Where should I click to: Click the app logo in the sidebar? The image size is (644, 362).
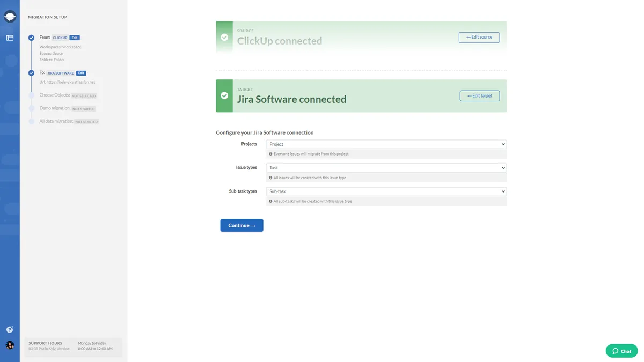[10, 17]
